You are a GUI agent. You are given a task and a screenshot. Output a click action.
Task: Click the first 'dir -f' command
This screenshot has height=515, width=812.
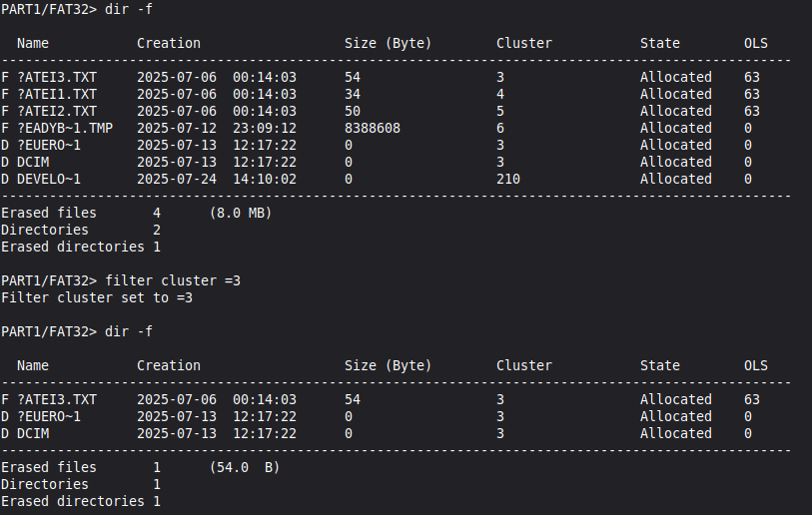(x=129, y=9)
